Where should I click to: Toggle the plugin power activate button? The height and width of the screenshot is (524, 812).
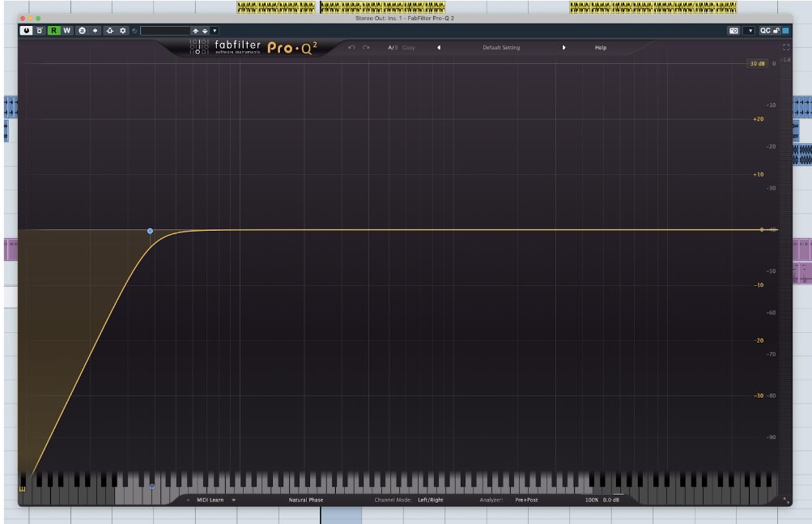click(x=27, y=30)
